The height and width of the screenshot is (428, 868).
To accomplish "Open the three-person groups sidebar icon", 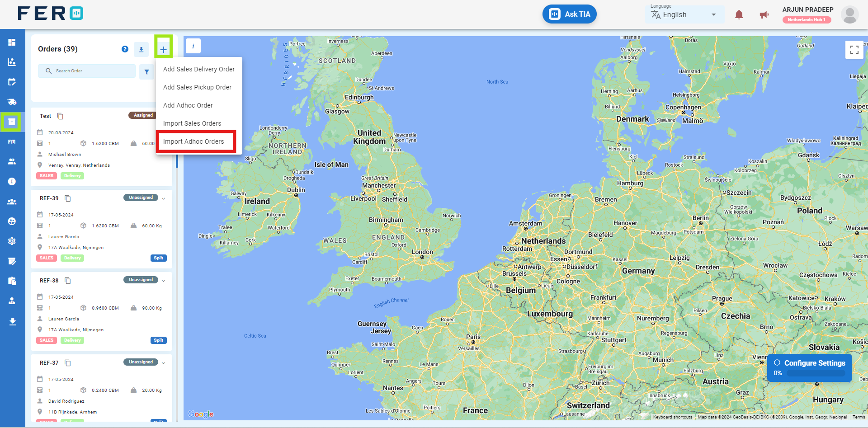I will pos(12,202).
